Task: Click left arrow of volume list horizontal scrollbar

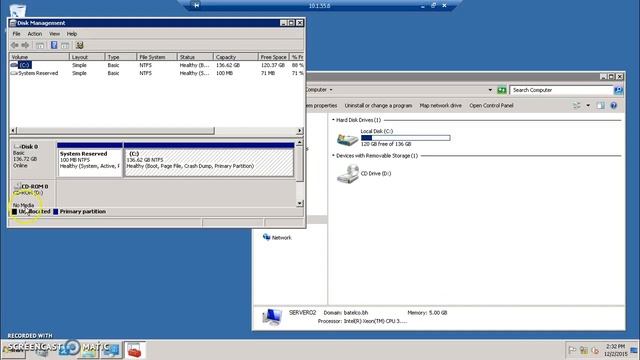Action: (13, 131)
